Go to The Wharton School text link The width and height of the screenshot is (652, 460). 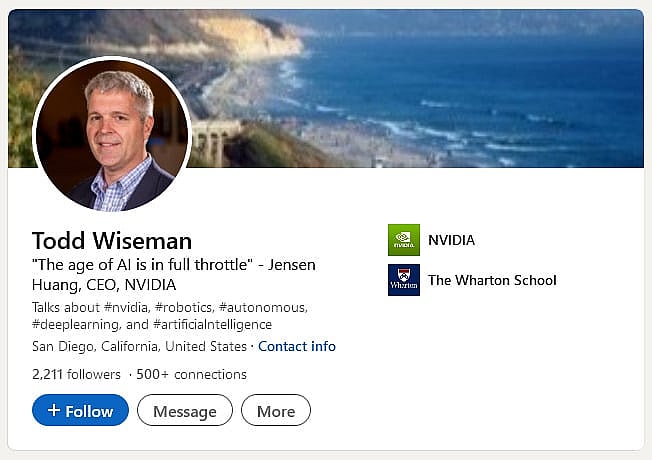[492, 280]
